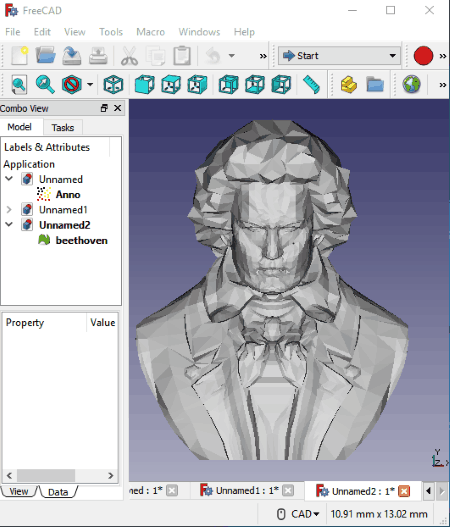Switch to the Data property tab

pyautogui.click(x=58, y=492)
